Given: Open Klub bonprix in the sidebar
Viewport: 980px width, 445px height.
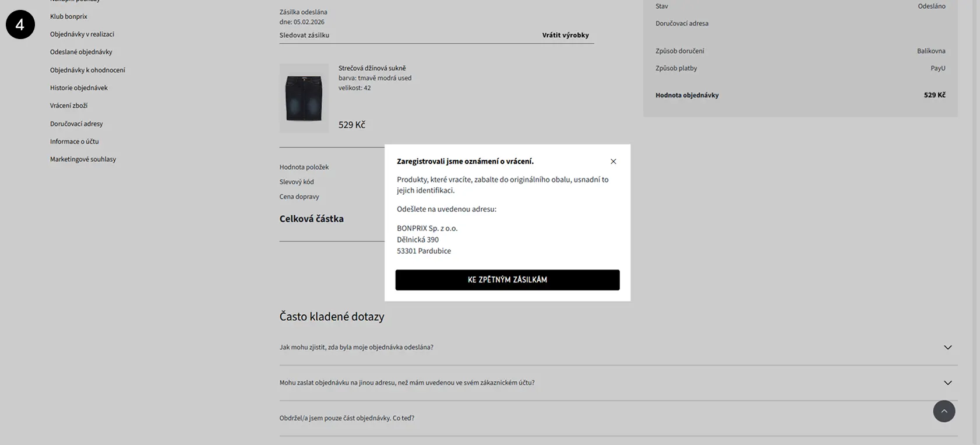Looking at the screenshot, I should pyautogui.click(x=69, y=16).
